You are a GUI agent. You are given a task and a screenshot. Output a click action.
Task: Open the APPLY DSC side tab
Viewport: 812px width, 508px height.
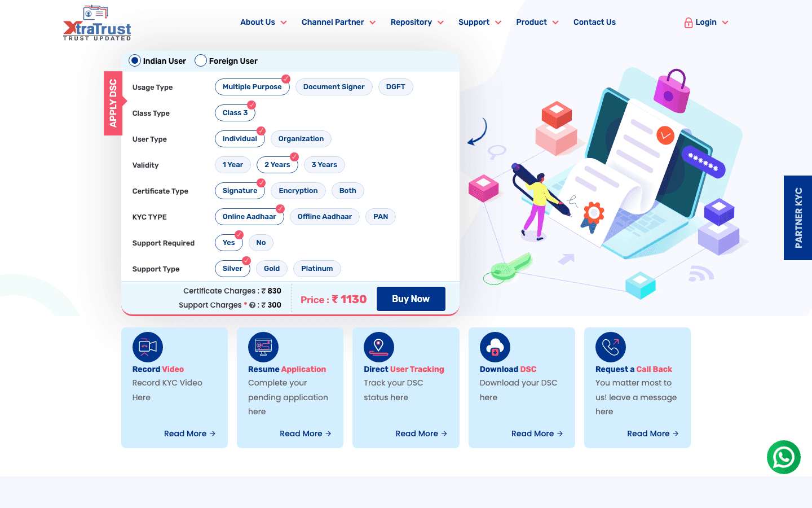click(113, 103)
